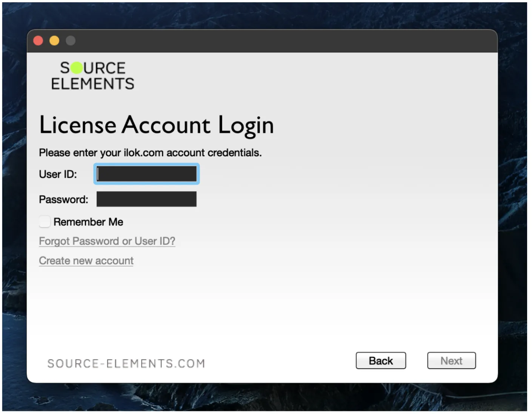This screenshot has height=414, width=532.
Task: Click the ilok.com credentials instruction text
Action: pyautogui.click(x=150, y=153)
